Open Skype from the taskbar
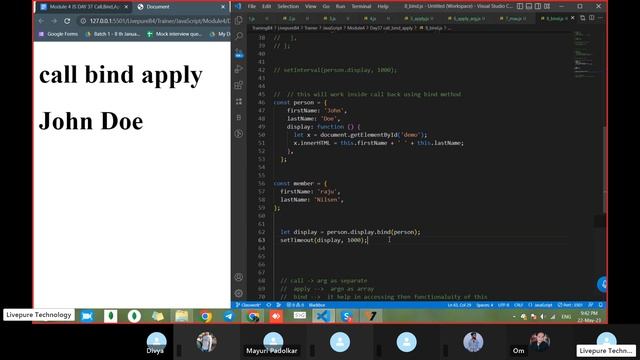 pos(347,316)
